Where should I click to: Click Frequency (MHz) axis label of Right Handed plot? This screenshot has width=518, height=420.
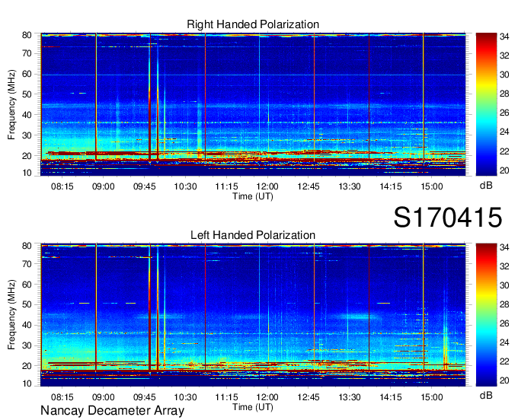click(11, 104)
